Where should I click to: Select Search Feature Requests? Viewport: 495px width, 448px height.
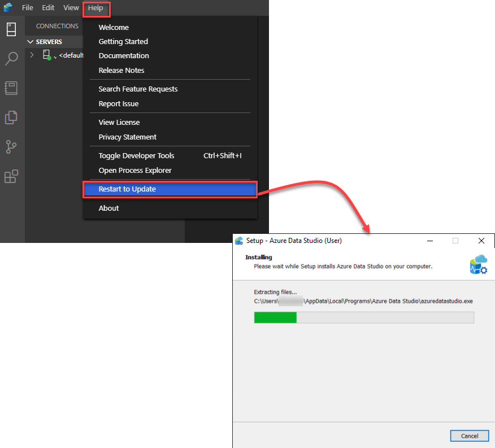point(170,89)
